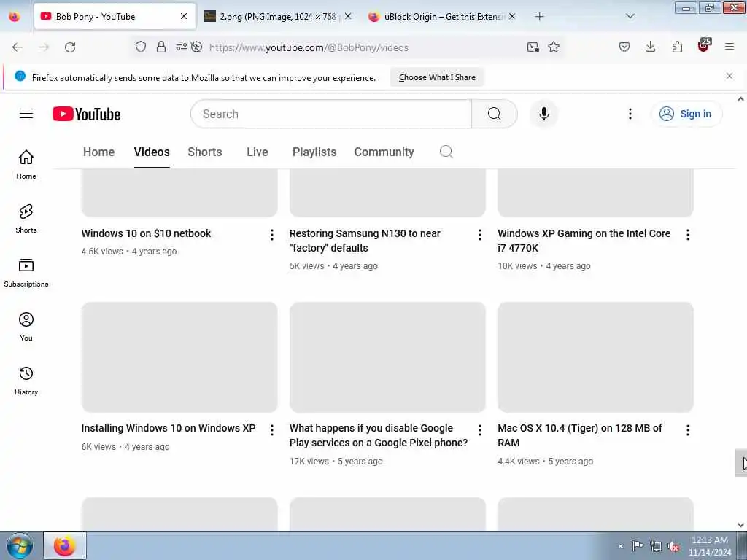Click thumbnail above Mac OS X 10.4 Tiger

(595, 357)
